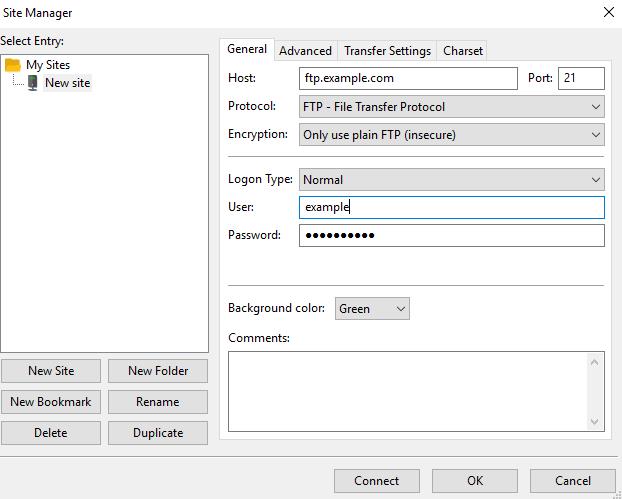
Task: Switch to the Advanced tab
Action: pos(305,51)
